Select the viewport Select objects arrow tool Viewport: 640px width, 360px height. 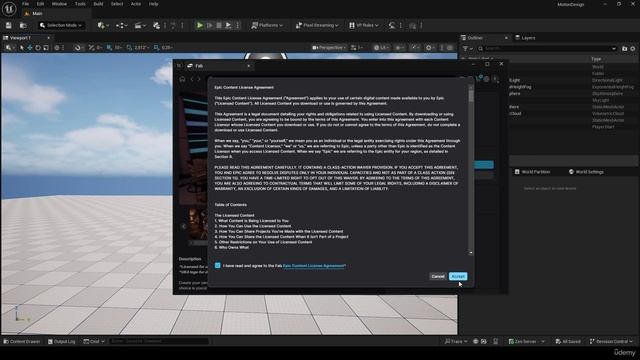[x=22, y=48]
